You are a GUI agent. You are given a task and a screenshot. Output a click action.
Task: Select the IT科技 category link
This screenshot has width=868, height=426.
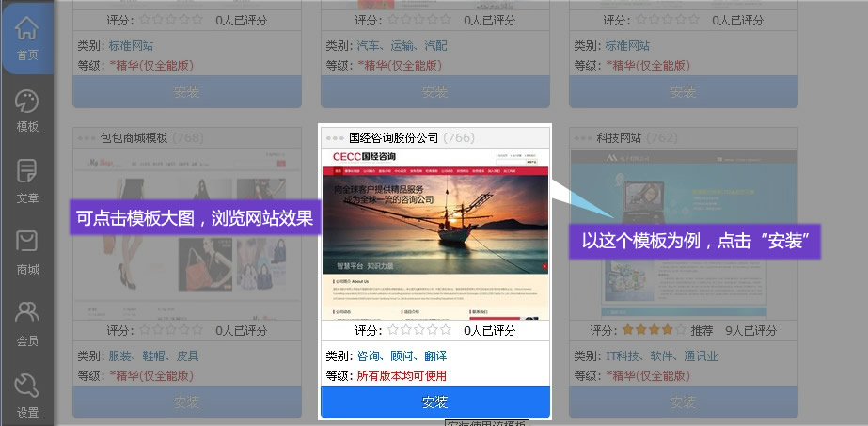coord(623,356)
